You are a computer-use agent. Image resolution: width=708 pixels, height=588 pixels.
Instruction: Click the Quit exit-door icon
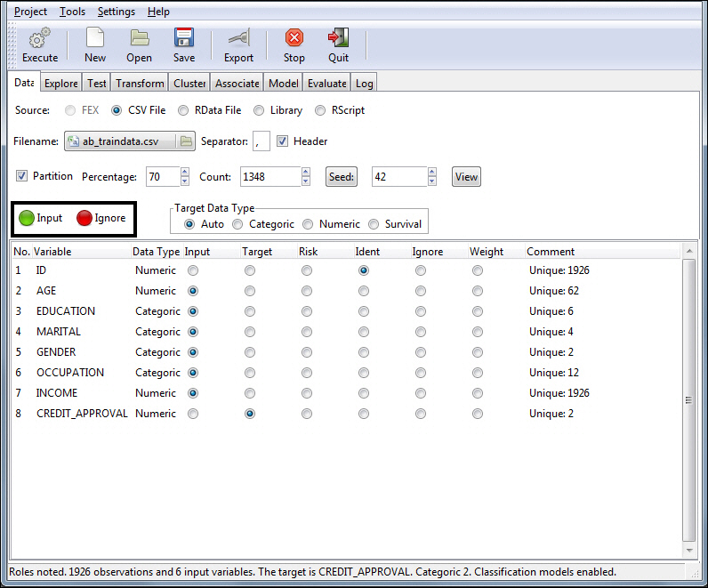pyautogui.click(x=338, y=38)
